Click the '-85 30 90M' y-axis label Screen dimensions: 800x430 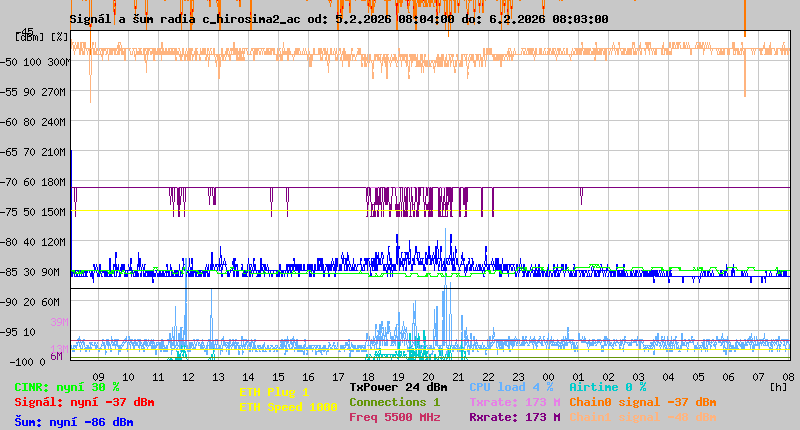click(x=30, y=272)
